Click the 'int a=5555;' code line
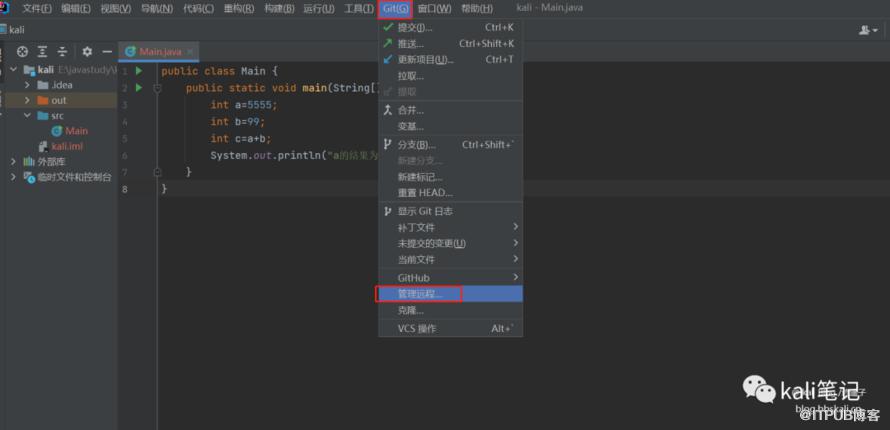This screenshot has width=890, height=430. (244, 105)
